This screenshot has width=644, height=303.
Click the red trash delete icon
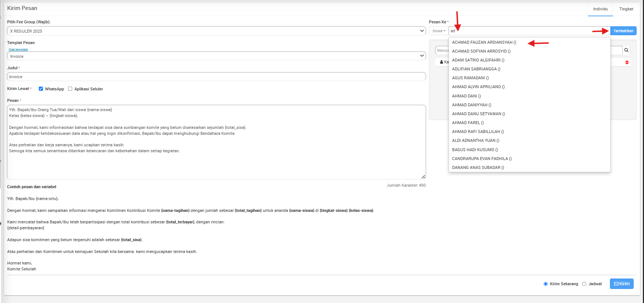627,62
